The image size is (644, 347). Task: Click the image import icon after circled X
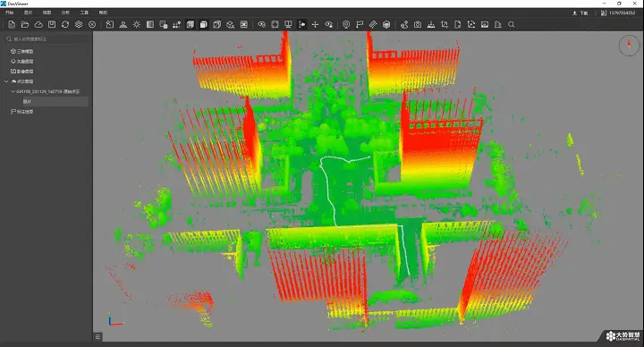click(x=110, y=25)
